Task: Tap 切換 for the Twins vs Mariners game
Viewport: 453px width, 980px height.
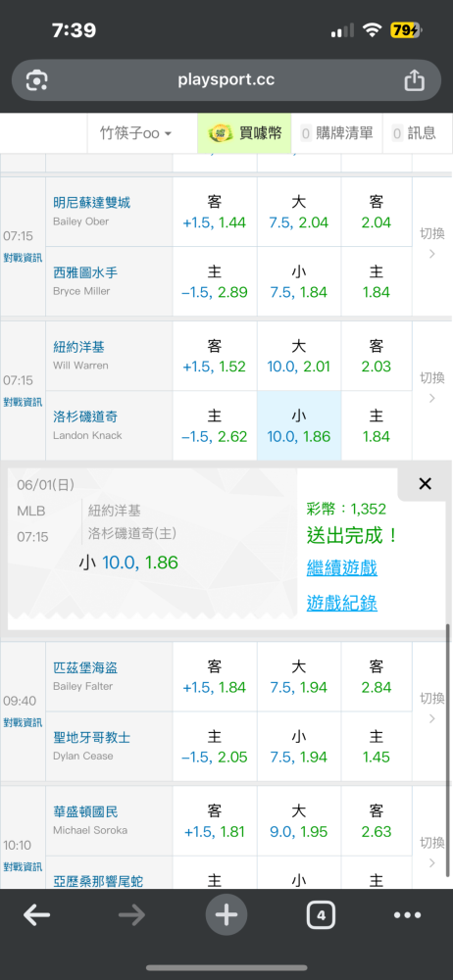Action: 431,242
